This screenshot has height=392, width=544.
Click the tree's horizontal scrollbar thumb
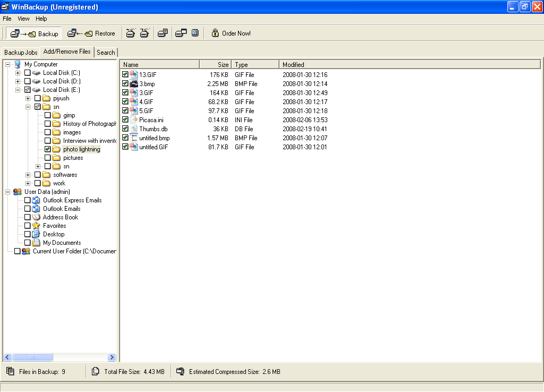coord(32,357)
